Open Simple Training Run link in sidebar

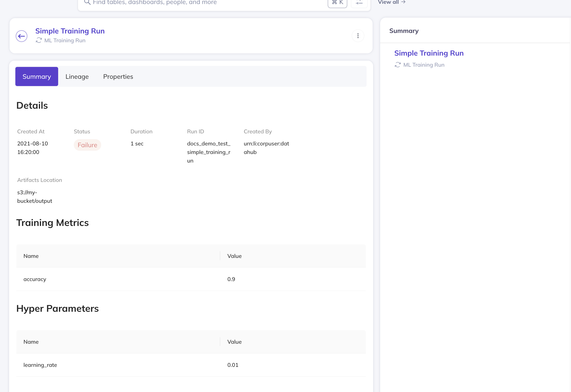click(x=429, y=53)
